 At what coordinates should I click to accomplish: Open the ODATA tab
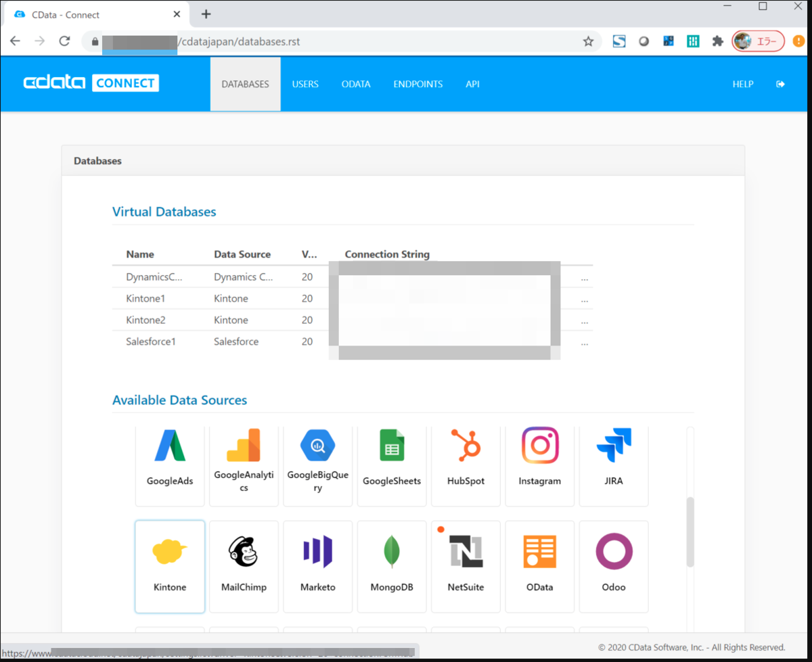tap(356, 85)
